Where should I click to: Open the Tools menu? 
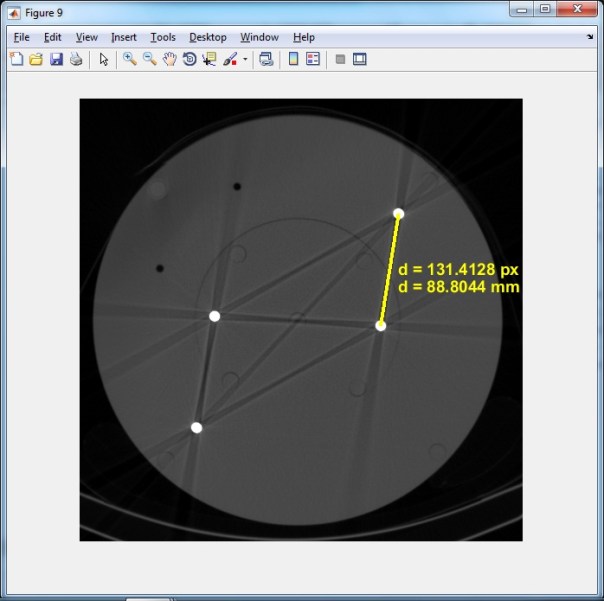click(162, 37)
